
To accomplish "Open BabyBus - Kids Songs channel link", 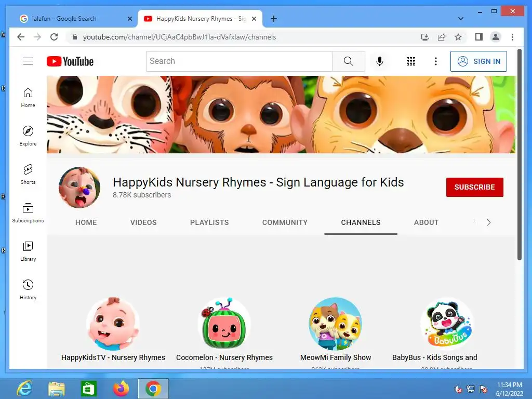I will tap(435, 357).
